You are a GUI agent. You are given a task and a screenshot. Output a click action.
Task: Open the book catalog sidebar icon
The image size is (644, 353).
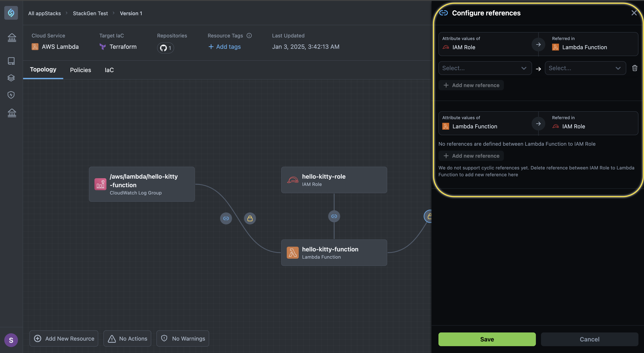[11, 61]
